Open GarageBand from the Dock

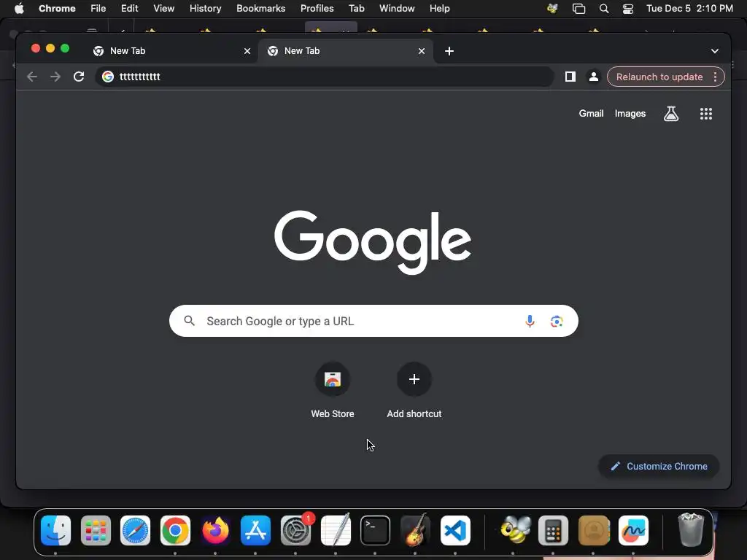[x=415, y=531]
